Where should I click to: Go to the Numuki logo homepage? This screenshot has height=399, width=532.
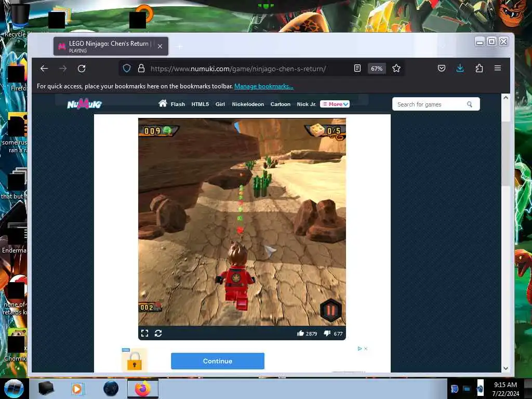85,104
